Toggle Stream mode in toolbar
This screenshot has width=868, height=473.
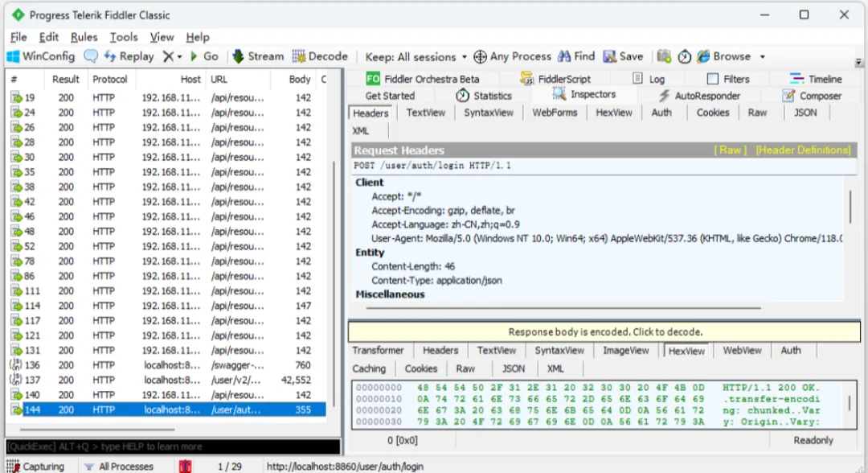coord(257,56)
